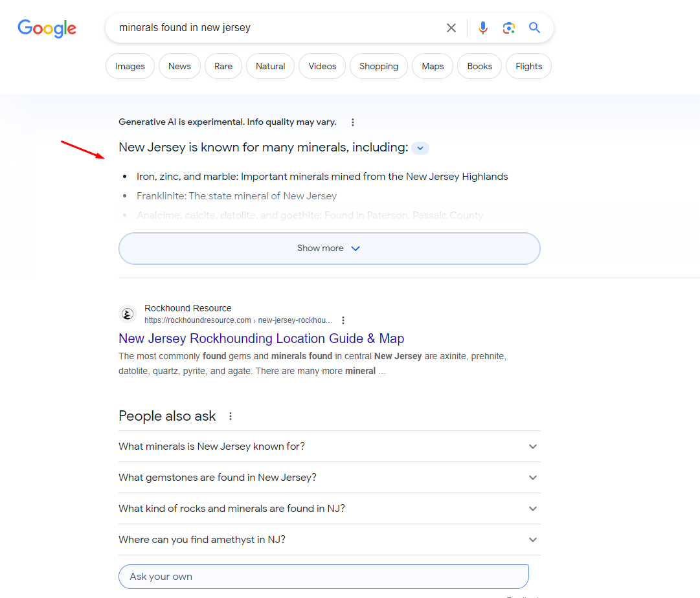Click the rockhoundresource.com URL breadcrumb
Image resolution: width=700 pixels, height=598 pixels.
[x=238, y=320]
